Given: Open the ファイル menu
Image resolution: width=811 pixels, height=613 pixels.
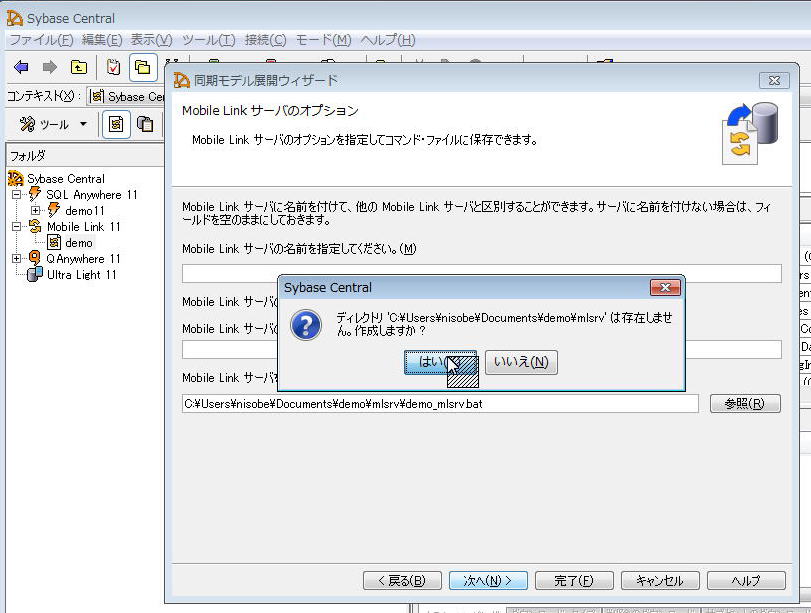Looking at the screenshot, I should tap(41, 40).
